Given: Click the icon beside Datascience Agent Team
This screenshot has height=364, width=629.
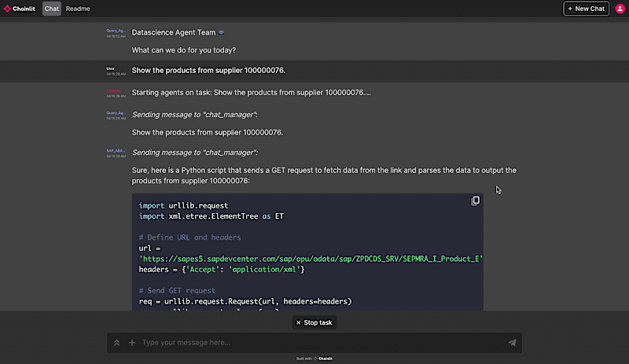Looking at the screenshot, I should coord(221,32).
